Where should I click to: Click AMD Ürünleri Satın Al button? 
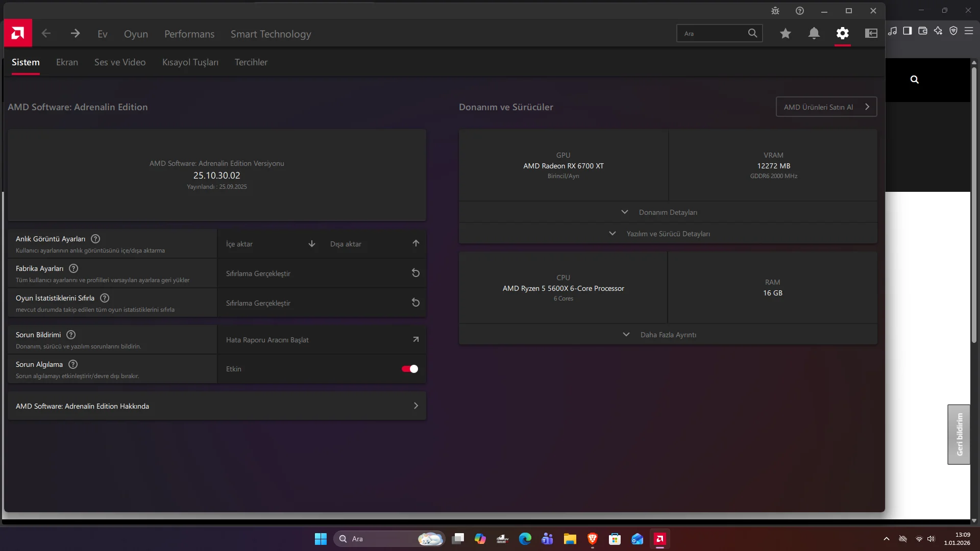[826, 107]
